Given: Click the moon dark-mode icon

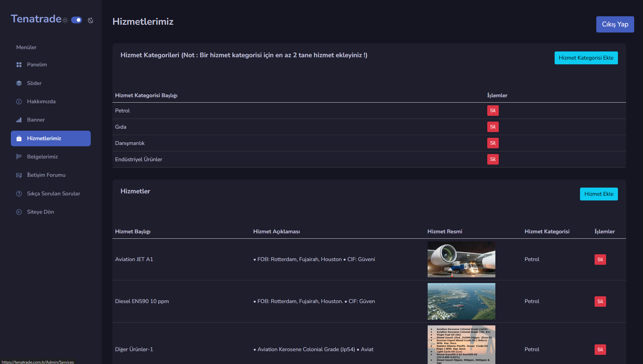Looking at the screenshot, I should [90, 20].
